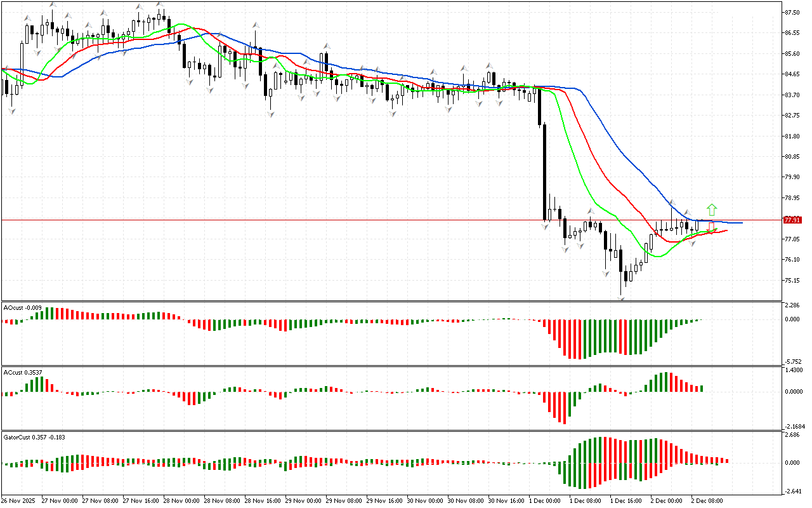Click the GatorCust indicator label
The image size is (812, 508).
[x=34, y=437]
